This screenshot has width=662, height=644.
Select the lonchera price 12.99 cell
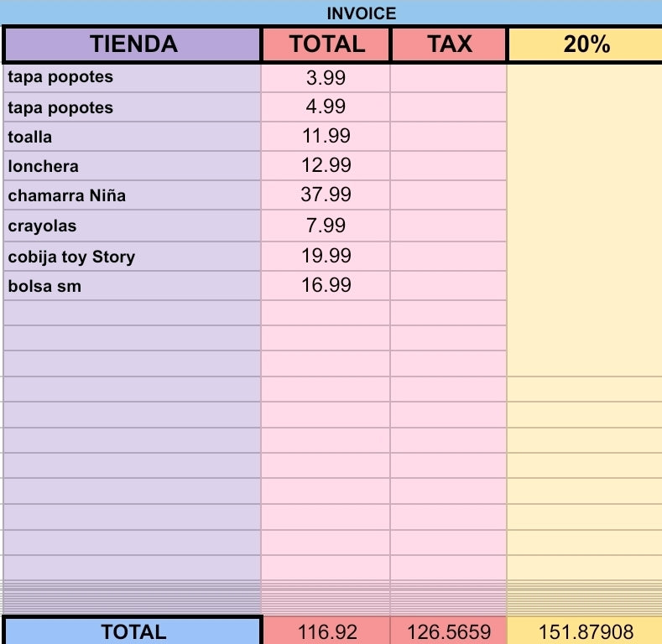pyautogui.click(x=326, y=165)
